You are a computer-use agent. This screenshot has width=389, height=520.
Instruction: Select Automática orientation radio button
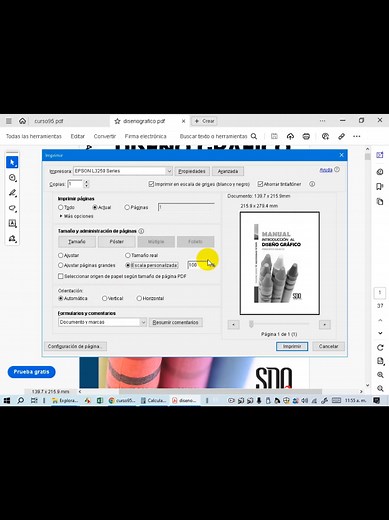(61, 298)
